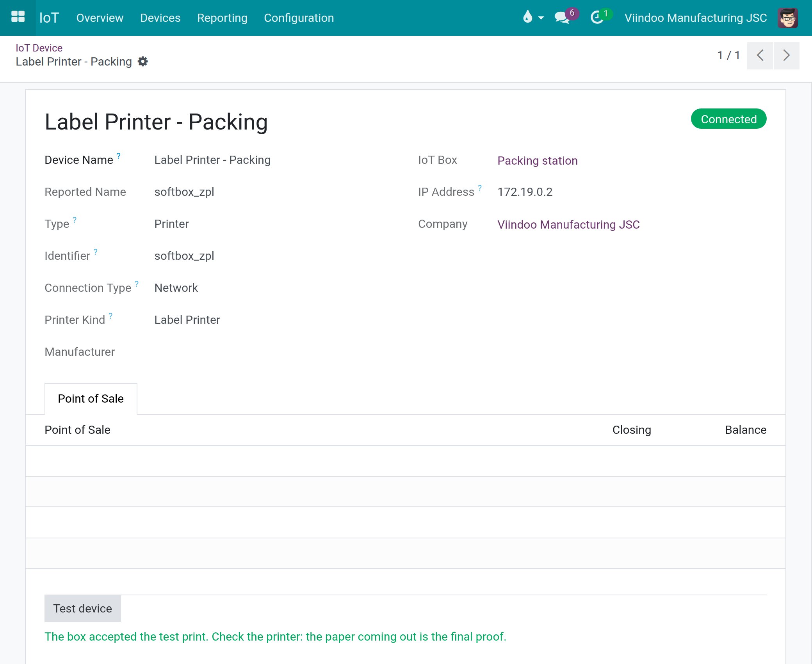This screenshot has width=812, height=664.
Task: Click the large Label Printer - Packing heading
Action: [156, 122]
